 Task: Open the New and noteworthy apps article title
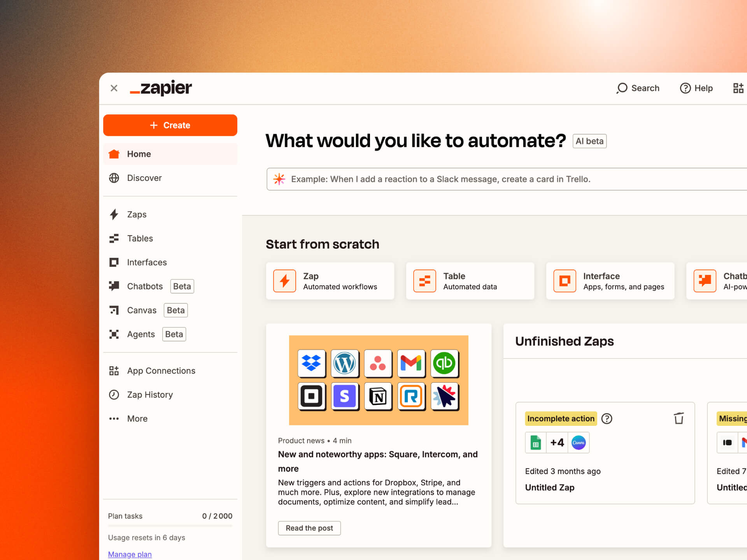[x=378, y=461]
